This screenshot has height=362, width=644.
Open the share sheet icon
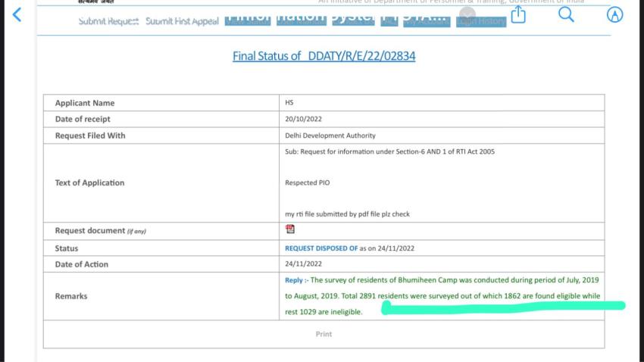pos(518,15)
